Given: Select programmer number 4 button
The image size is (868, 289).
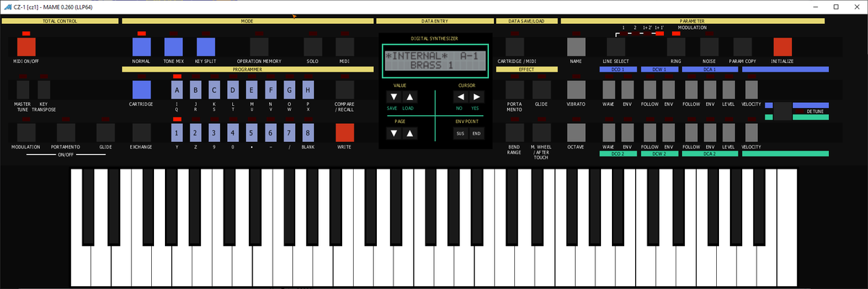Looking at the screenshot, I should [232, 133].
